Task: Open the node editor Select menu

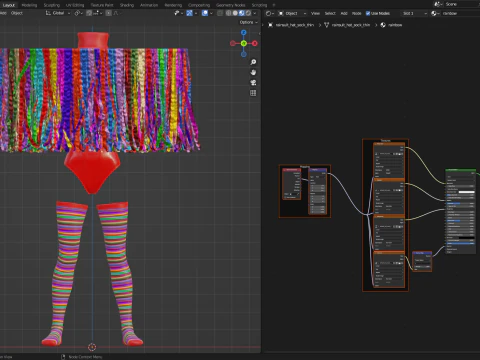Action: click(330, 13)
